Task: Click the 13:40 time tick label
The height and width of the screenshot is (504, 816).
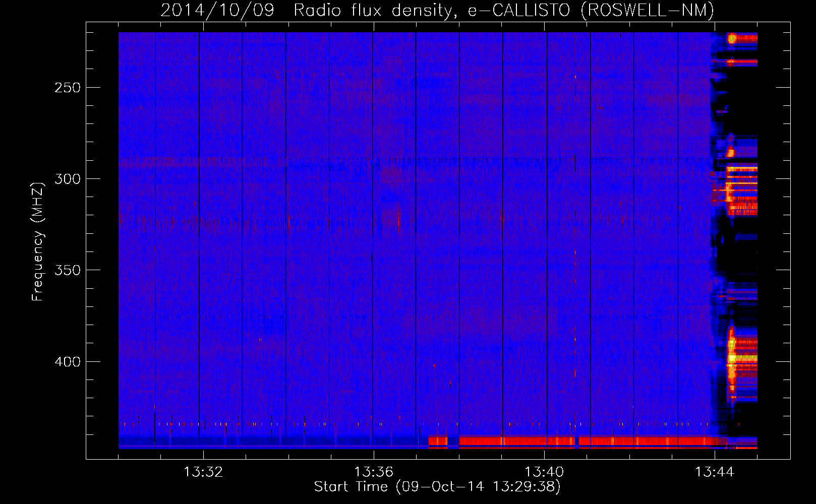Action: (x=544, y=472)
